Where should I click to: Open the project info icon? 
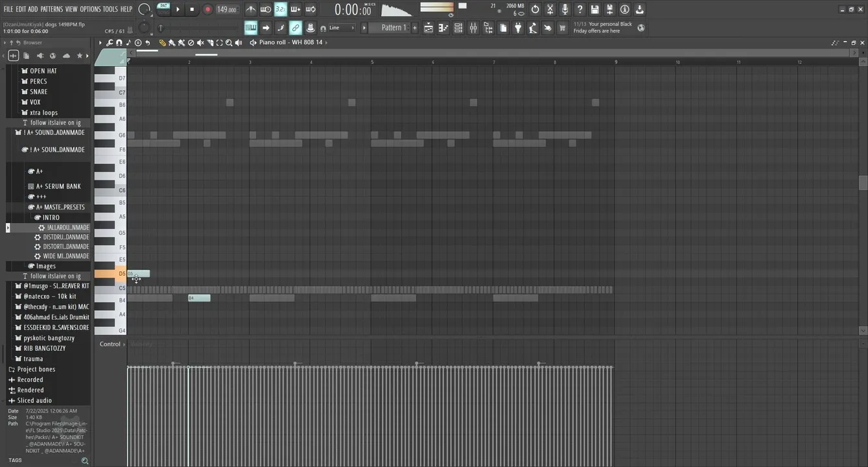(625, 9)
